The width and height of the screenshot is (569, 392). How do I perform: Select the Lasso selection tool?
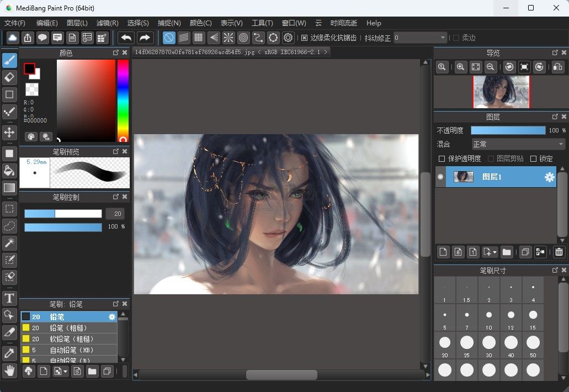9,226
